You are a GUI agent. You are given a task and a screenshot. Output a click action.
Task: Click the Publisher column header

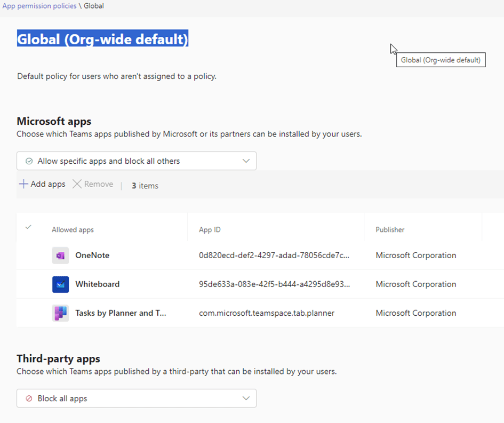[390, 230]
